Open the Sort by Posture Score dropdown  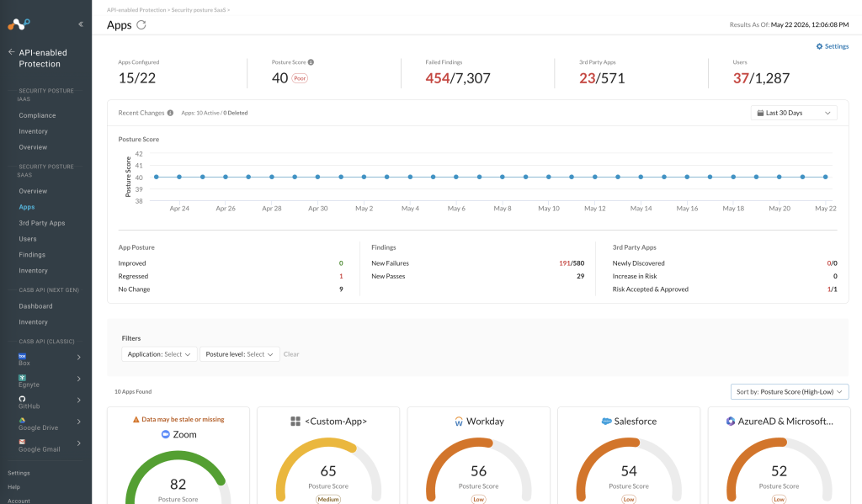790,391
